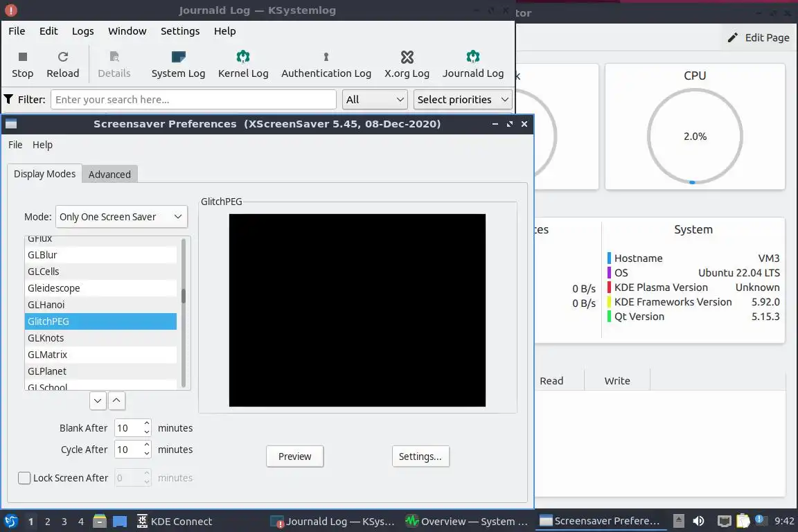Open the System Log view
798x532 pixels.
pos(178,64)
